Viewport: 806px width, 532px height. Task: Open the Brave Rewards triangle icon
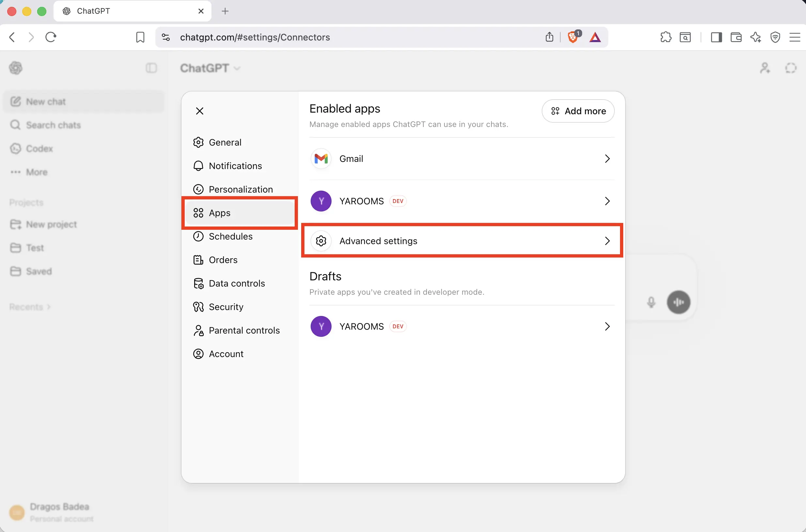tap(595, 37)
